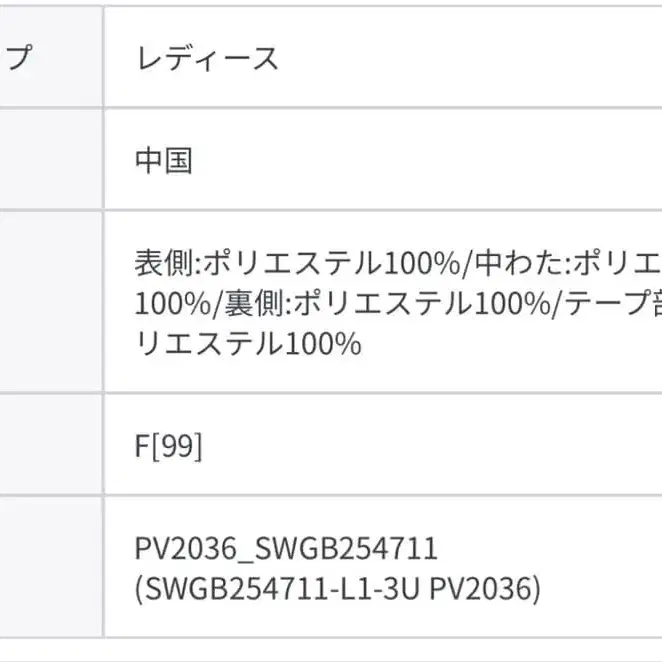Click the blank header cell beside "F[99]"
Image resolution: width=662 pixels, height=662 pixels.
click(50, 445)
